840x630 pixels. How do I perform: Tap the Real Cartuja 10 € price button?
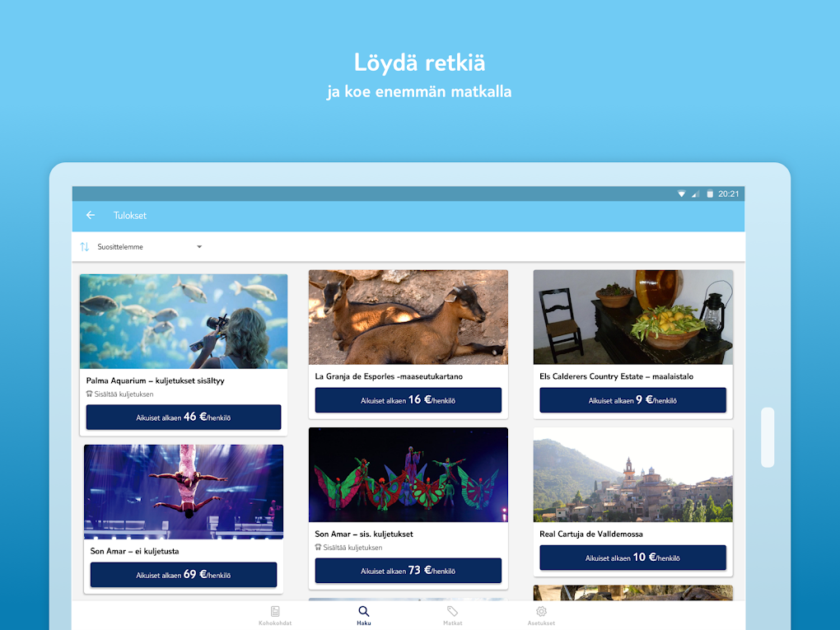tap(632, 558)
